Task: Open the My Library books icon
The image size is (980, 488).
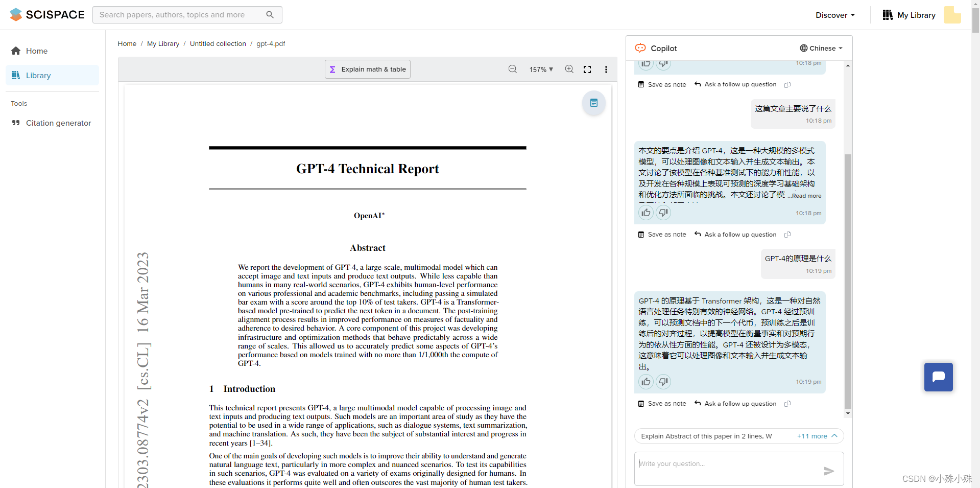Action: coord(888,15)
